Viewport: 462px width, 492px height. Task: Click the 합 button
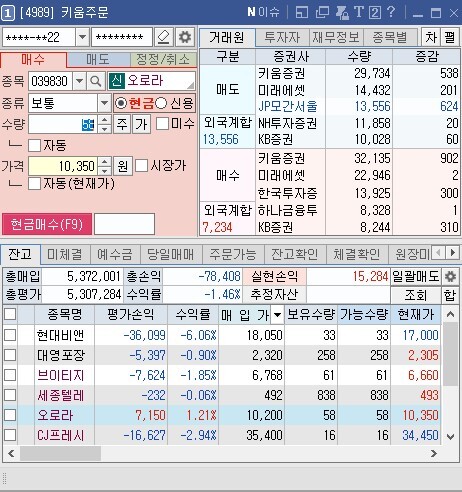(450, 295)
